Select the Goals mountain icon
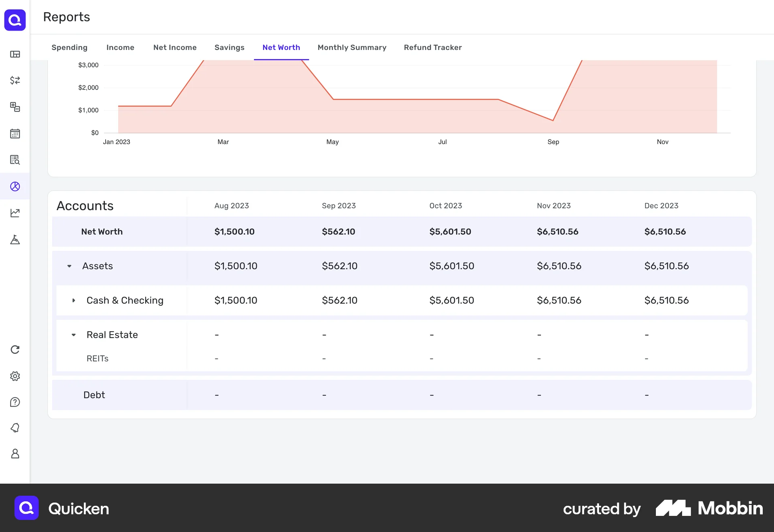The image size is (774, 532). (x=15, y=240)
